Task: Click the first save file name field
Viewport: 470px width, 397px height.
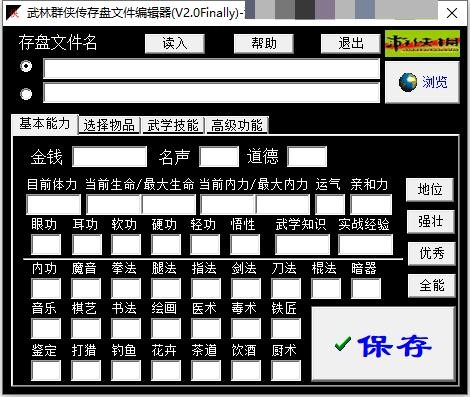Action: 211,69
